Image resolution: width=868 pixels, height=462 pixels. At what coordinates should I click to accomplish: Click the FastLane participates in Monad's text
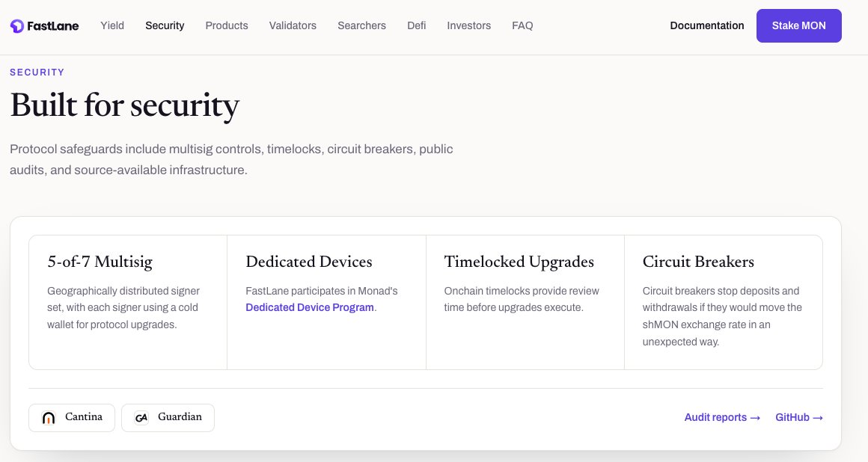(x=322, y=291)
